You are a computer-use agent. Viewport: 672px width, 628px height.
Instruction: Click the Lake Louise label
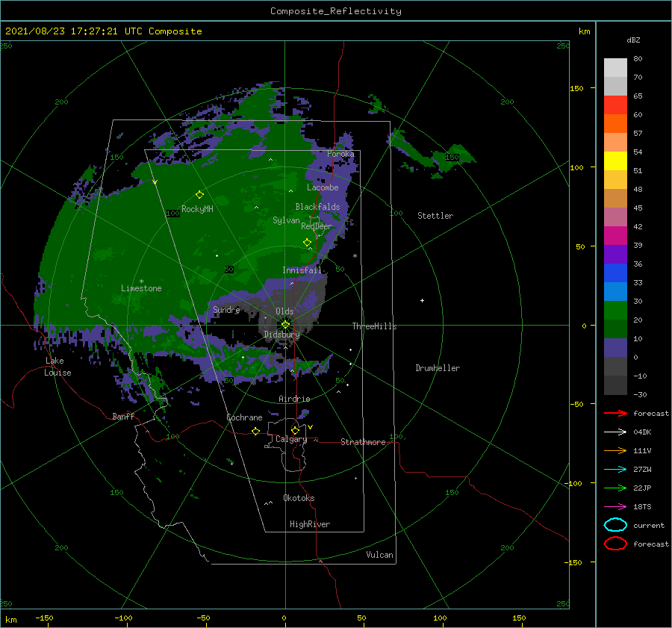click(57, 367)
